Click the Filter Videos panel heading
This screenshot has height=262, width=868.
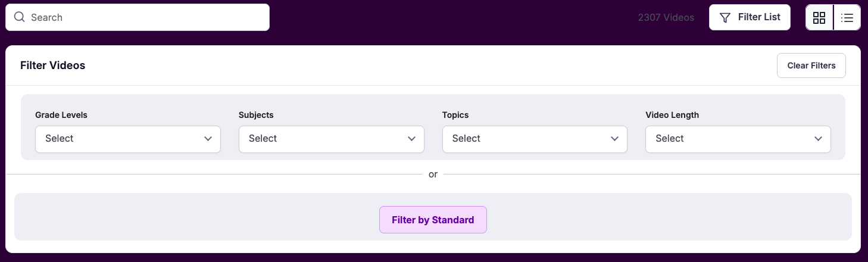click(53, 65)
